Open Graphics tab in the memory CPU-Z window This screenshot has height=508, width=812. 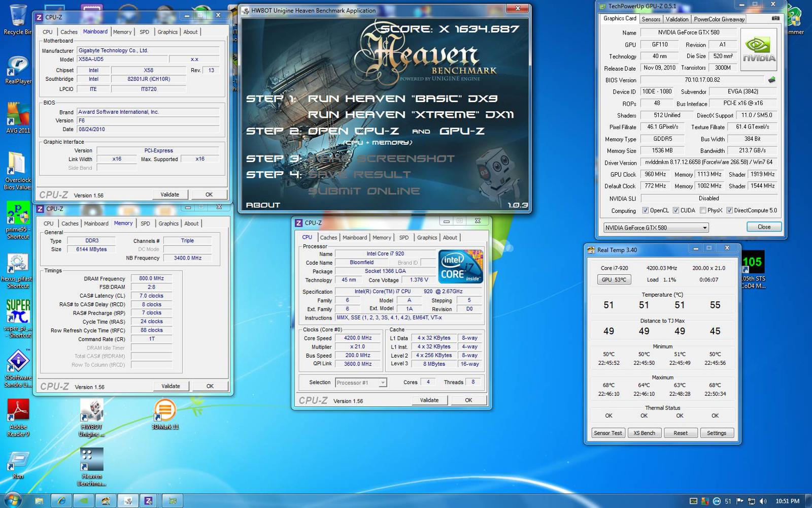click(x=168, y=224)
